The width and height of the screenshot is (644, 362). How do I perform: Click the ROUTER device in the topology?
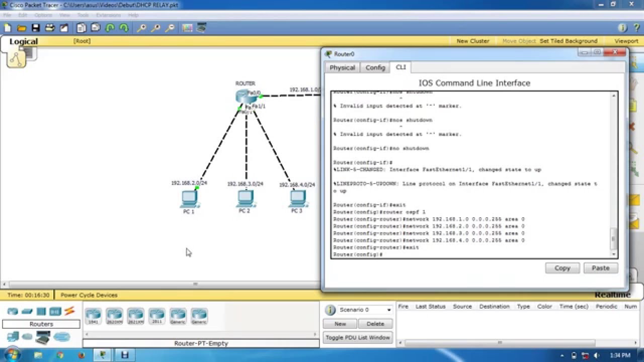[x=246, y=97]
